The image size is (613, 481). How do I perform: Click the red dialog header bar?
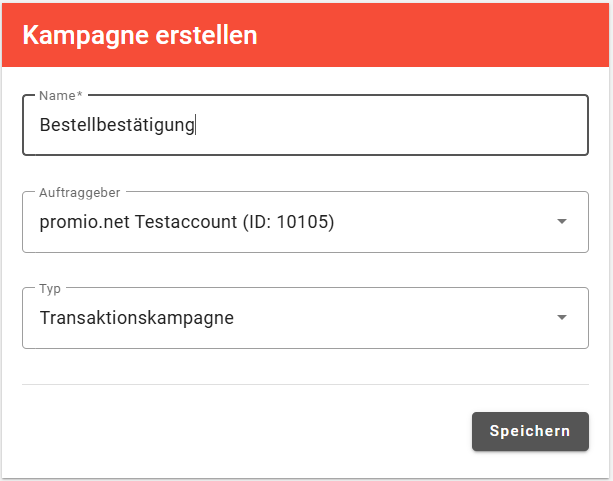(x=430, y=35)
